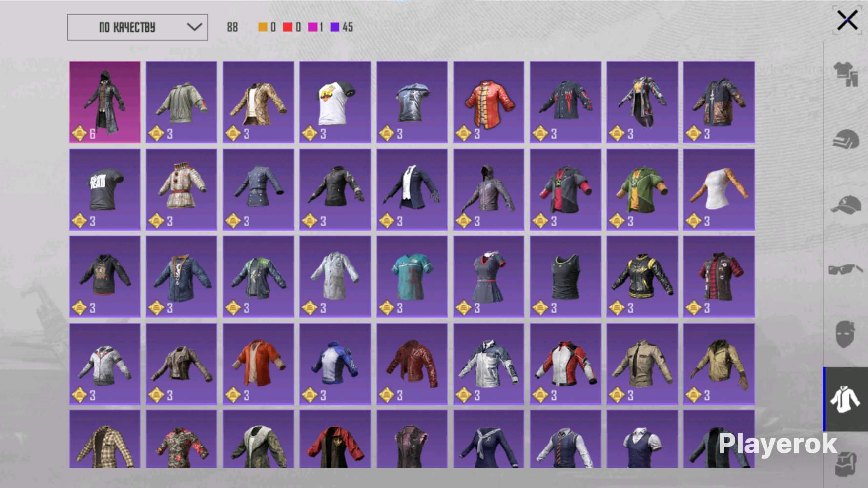Choose the white T-shirt with yellow print
Viewport: 868px width, 488px height.
[335, 102]
